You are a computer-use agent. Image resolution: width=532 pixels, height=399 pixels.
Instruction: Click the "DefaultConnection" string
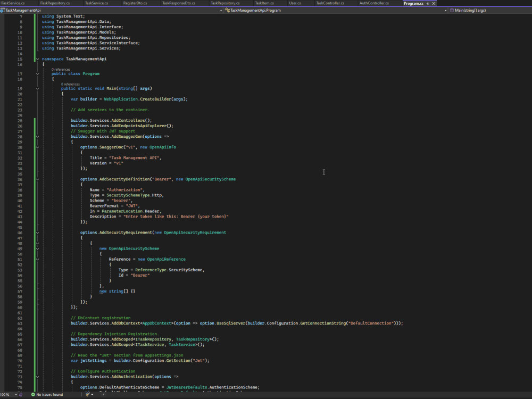point(370,323)
